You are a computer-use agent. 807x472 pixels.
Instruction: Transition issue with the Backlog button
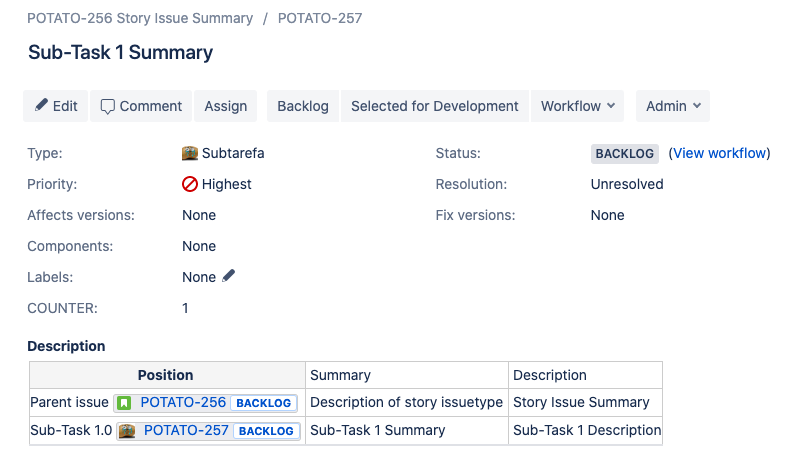click(x=303, y=106)
